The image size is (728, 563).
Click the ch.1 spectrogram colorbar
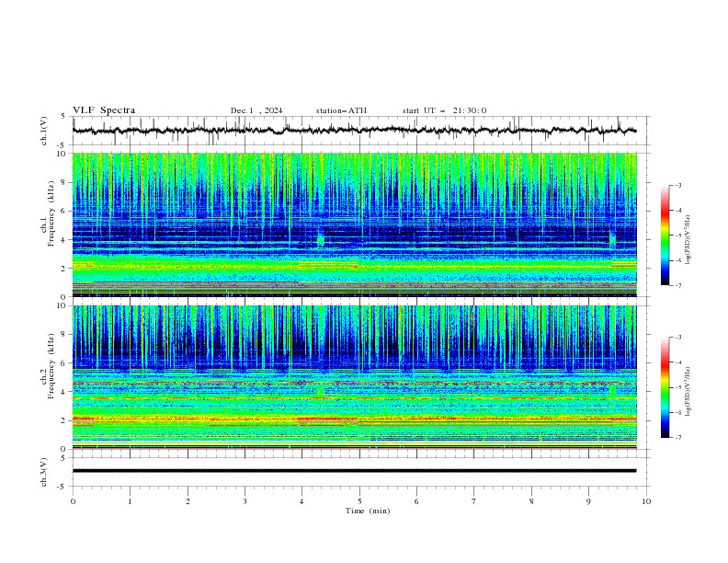[665, 236]
